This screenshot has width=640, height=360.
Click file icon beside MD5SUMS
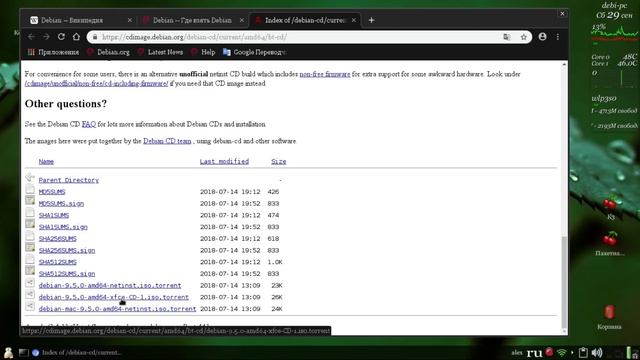[30, 189]
